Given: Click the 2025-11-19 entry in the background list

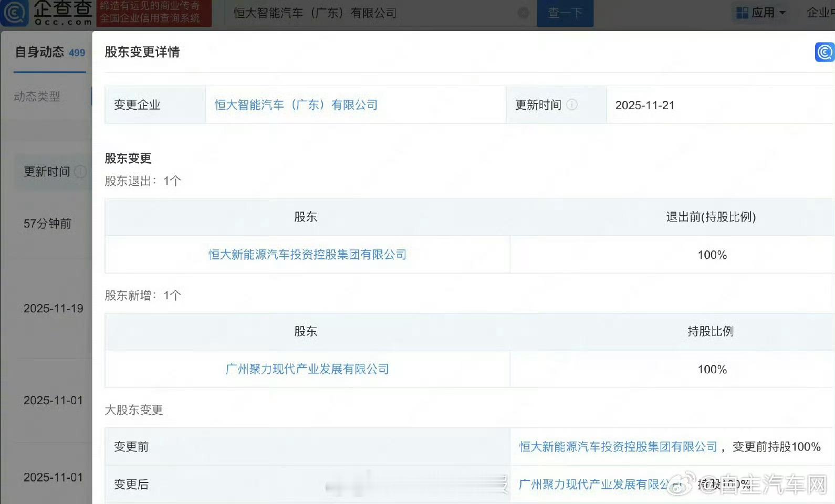Looking at the screenshot, I should [54, 308].
